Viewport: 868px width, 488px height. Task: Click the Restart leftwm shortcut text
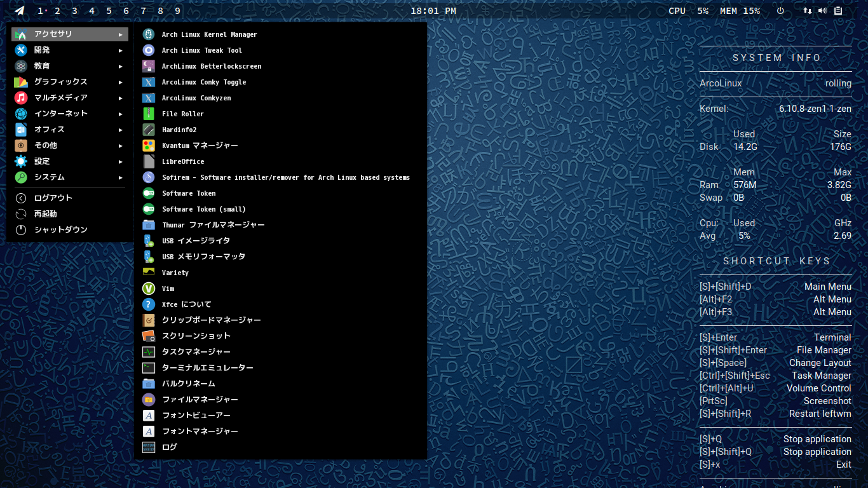[x=820, y=414]
